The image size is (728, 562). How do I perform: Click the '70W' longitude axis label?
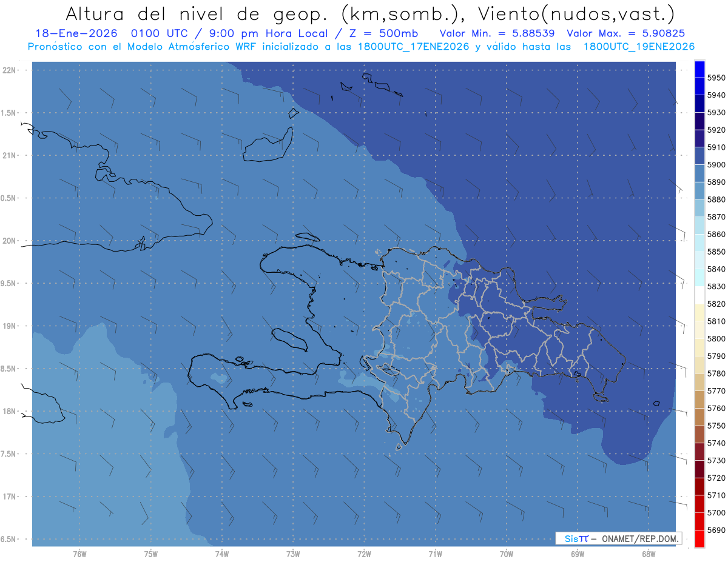(507, 554)
